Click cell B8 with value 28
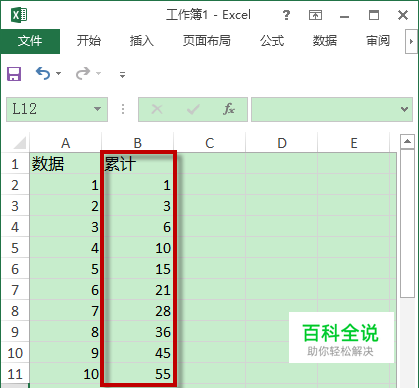Screen dimensions: 419x388 pyautogui.click(x=137, y=311)
